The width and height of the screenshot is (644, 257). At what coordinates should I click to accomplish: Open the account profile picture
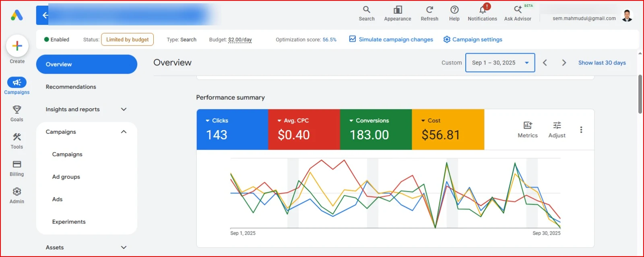coord(627,16)
